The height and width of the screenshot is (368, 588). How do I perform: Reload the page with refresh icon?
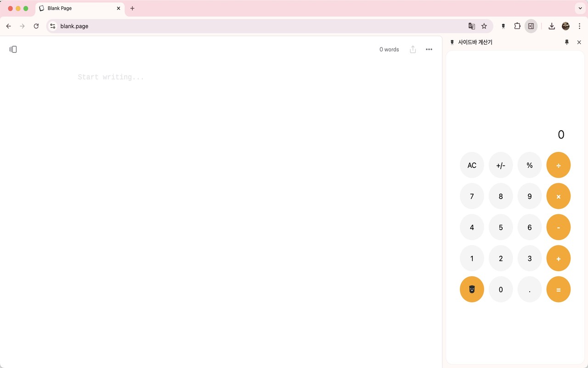36,26
